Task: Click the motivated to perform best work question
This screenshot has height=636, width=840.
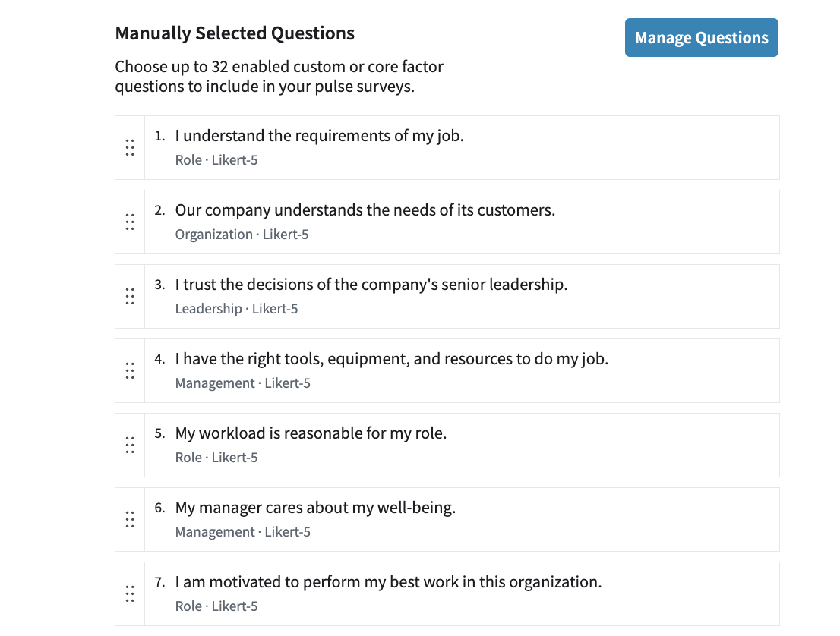Action: pos(388,582)
